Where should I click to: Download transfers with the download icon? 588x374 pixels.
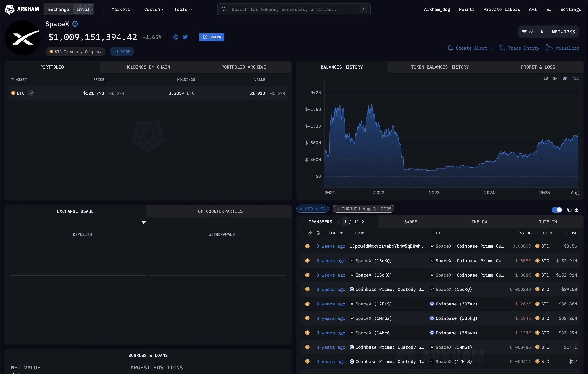click(x=577, y=210)
